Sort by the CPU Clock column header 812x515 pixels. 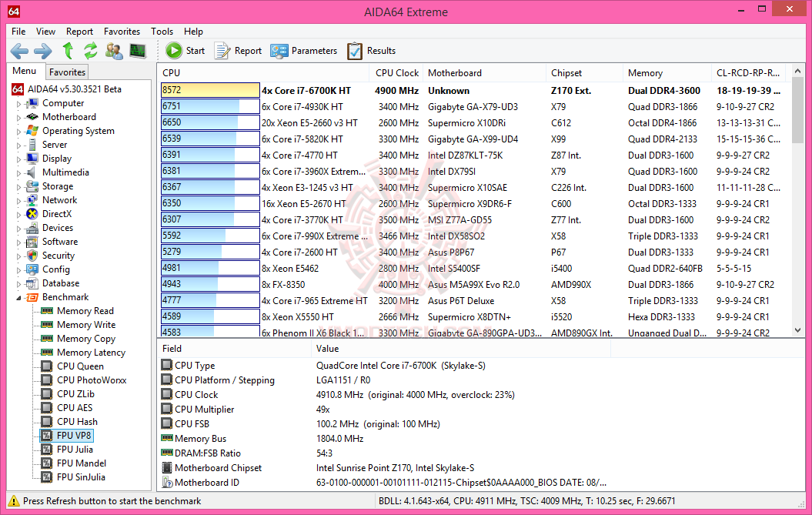[x=396, y=73]
